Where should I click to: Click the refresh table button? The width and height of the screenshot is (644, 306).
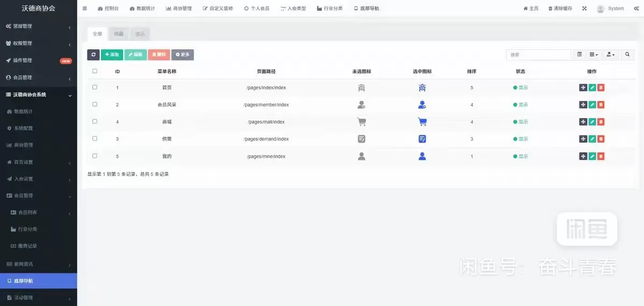click(x=93, y=55)
